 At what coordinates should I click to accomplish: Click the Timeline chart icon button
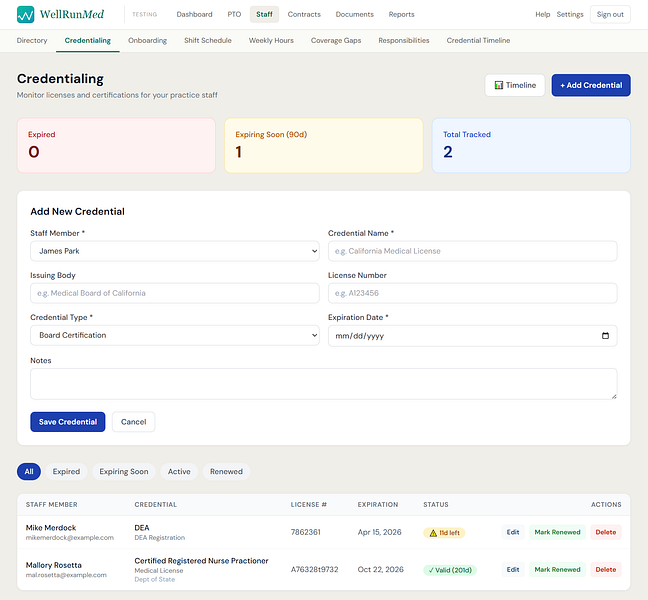(515, 85)
